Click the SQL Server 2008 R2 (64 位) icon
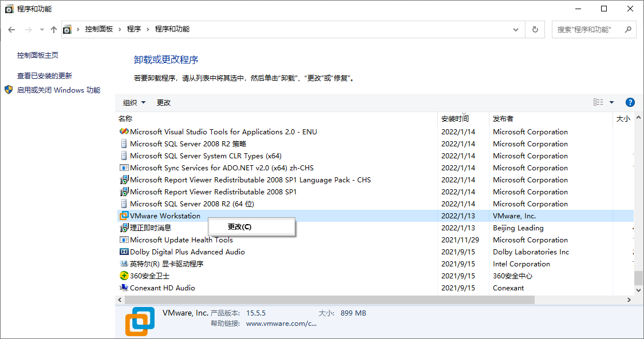The image size is (644, 339). [124, 204]
